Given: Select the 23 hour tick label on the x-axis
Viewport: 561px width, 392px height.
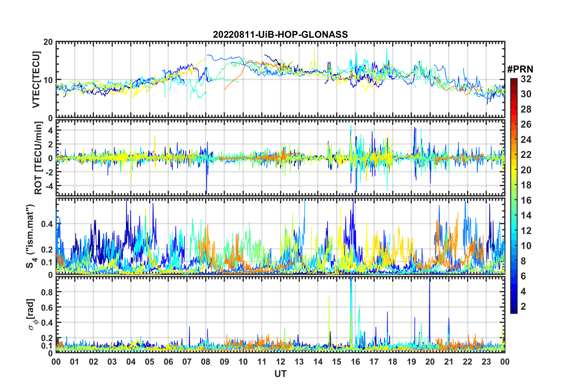Looking at the screenshot, I should 486,362.
